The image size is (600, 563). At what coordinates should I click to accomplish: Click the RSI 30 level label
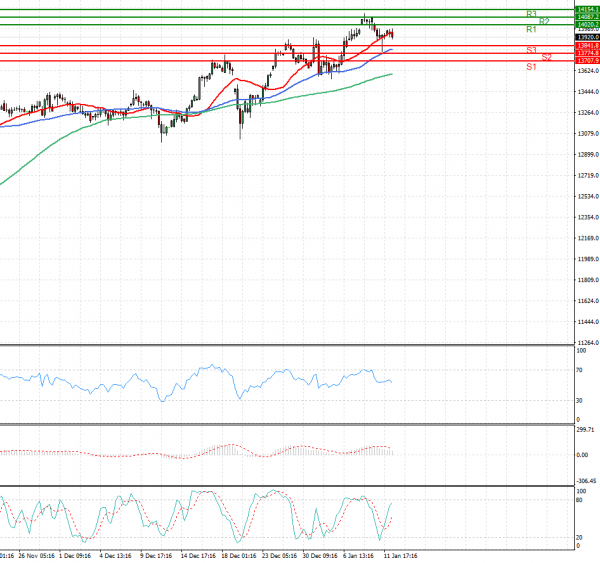point(579,401)
